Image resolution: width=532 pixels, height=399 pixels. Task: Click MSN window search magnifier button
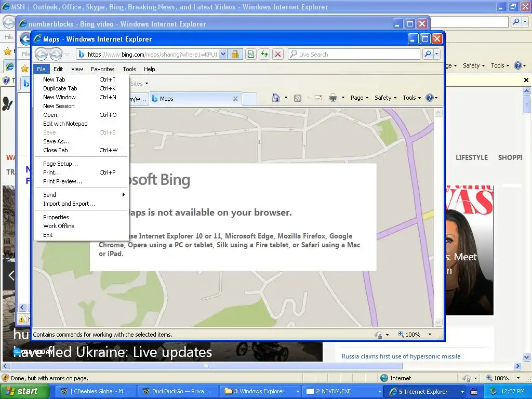516,22
